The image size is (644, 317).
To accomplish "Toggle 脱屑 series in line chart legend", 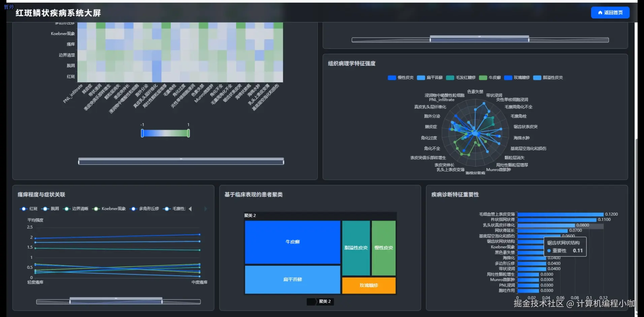I will (x=50, y=209).
